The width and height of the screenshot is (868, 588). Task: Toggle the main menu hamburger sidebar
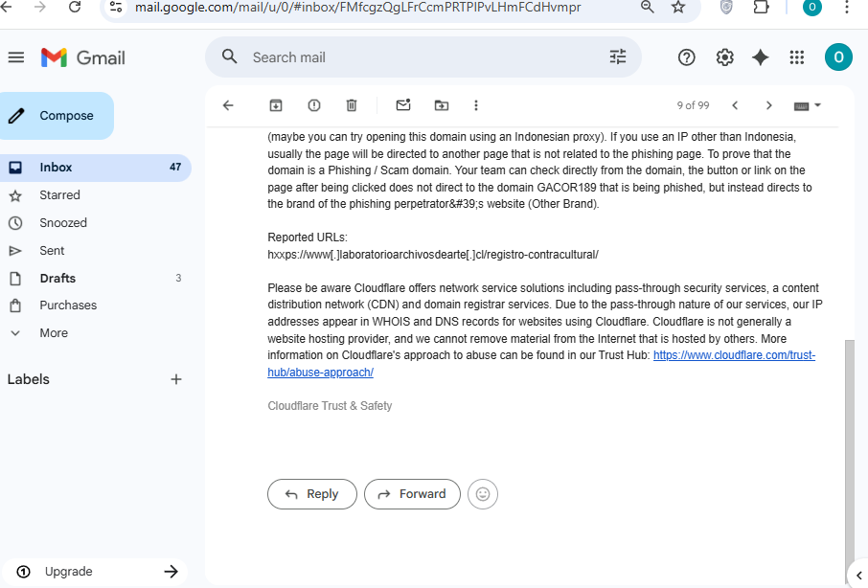click(16, 57)
